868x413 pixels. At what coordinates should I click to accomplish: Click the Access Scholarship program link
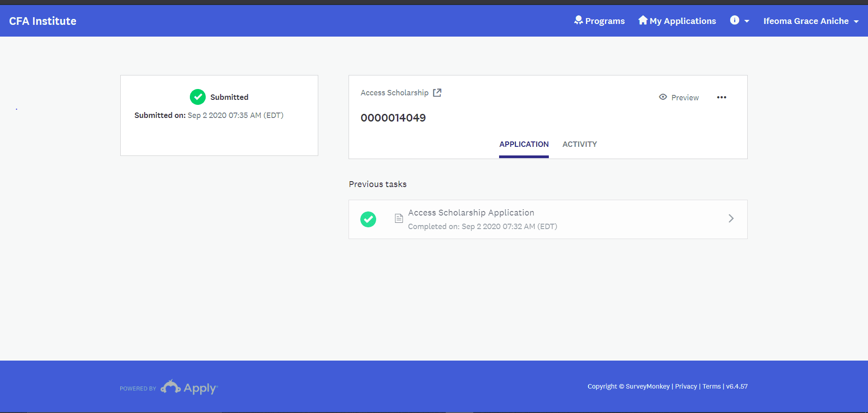point(394,93)
